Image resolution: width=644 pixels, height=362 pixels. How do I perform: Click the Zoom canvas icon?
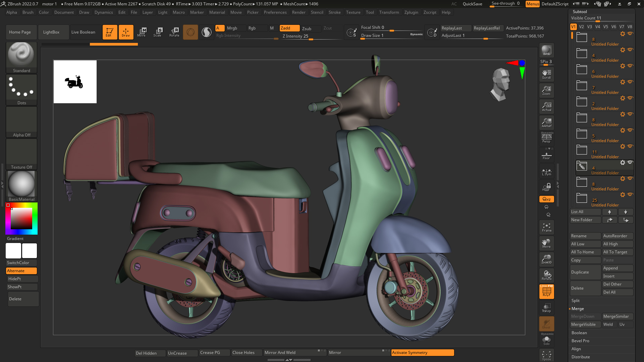coord(546,90)
